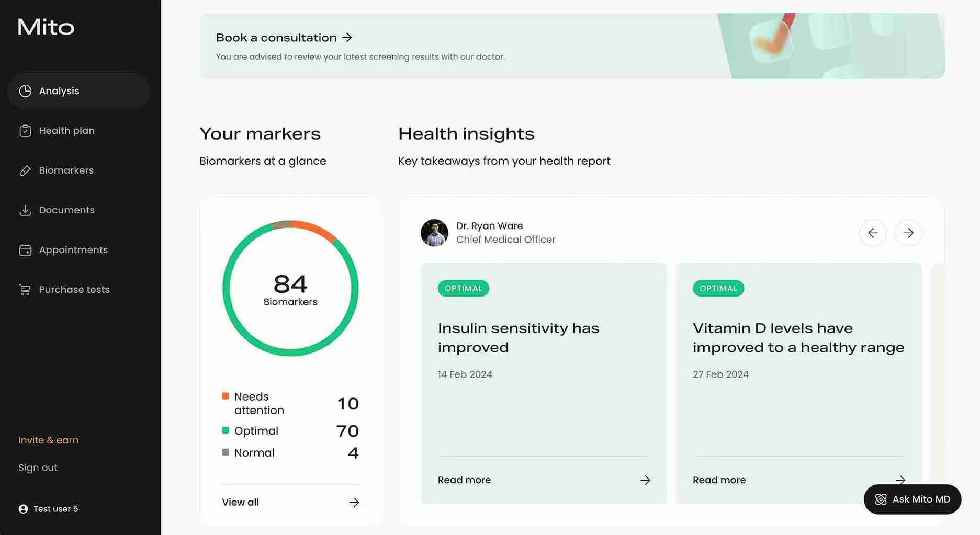This screenshot has height=535, width=980.
Task: Click the Invite & earn link
Action: coord(48,440)
